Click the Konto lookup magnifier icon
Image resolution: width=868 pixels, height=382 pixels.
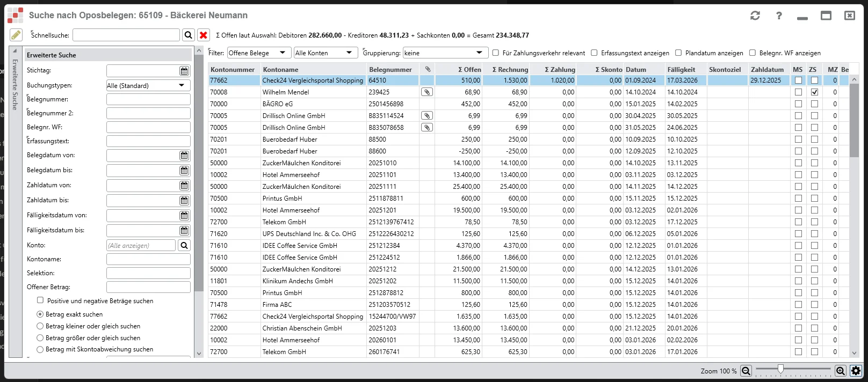[184, 245]
